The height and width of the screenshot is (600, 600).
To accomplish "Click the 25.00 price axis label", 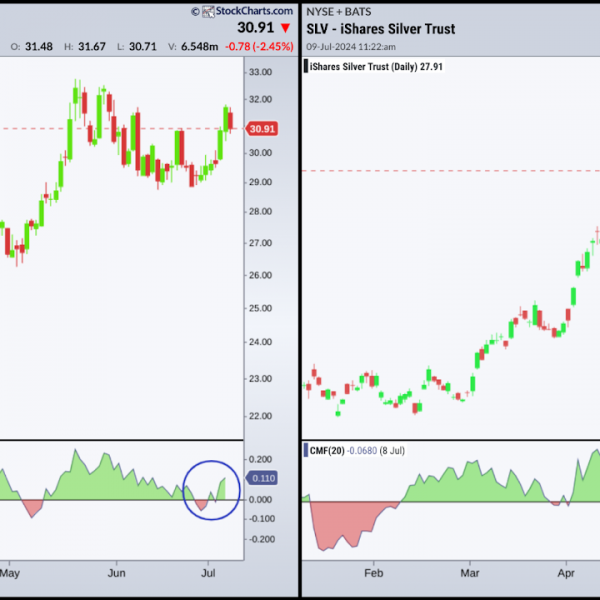I will (261, 308).
